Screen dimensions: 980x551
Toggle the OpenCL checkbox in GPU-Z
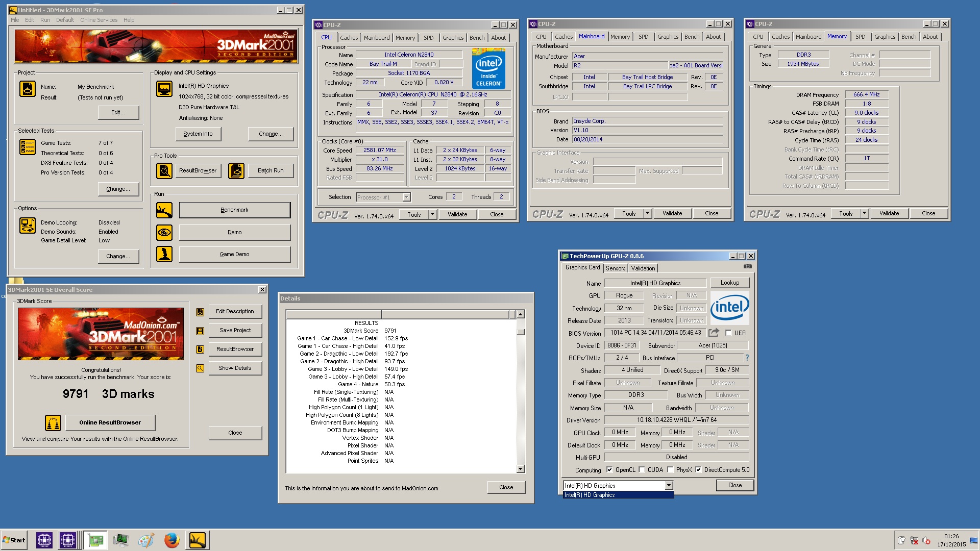[x=609, y=470]
